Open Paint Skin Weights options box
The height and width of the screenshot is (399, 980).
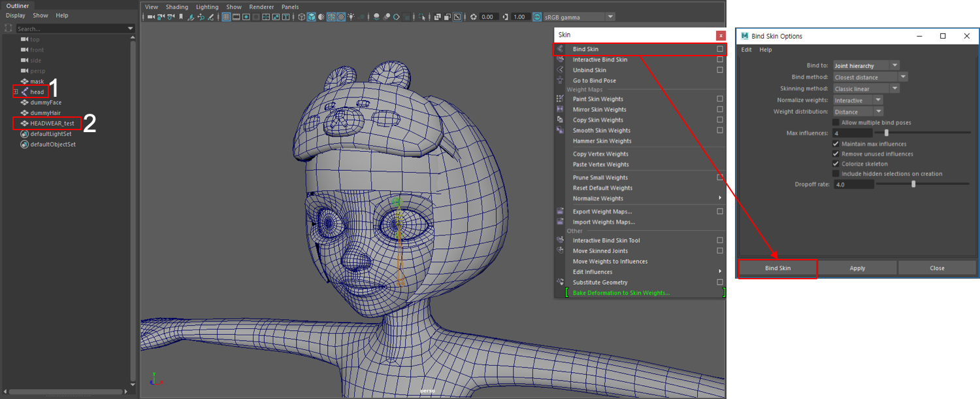pos(720,99)
